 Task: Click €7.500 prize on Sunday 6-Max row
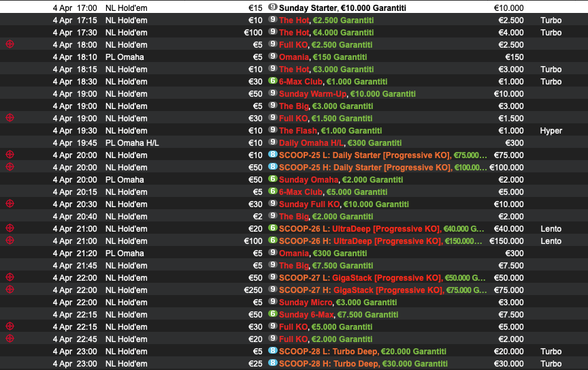(511, 315)
